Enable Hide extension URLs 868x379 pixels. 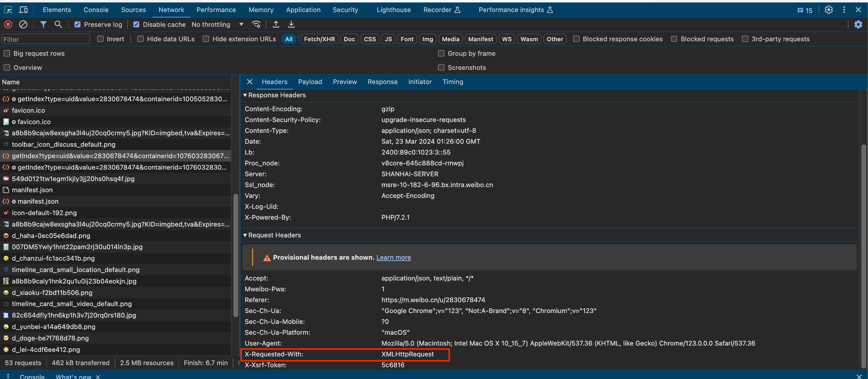click(206, 39)
